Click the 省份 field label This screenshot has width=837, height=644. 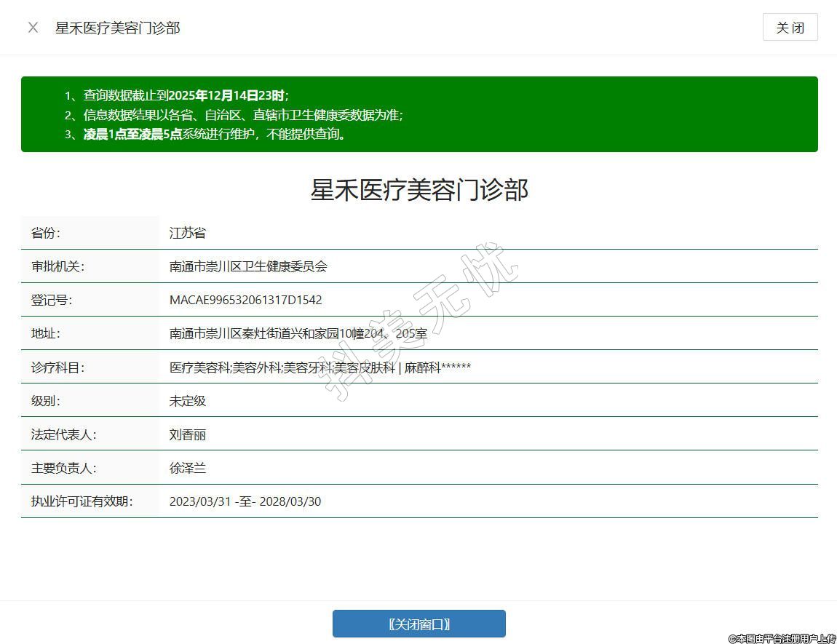[x=46, y=233]
